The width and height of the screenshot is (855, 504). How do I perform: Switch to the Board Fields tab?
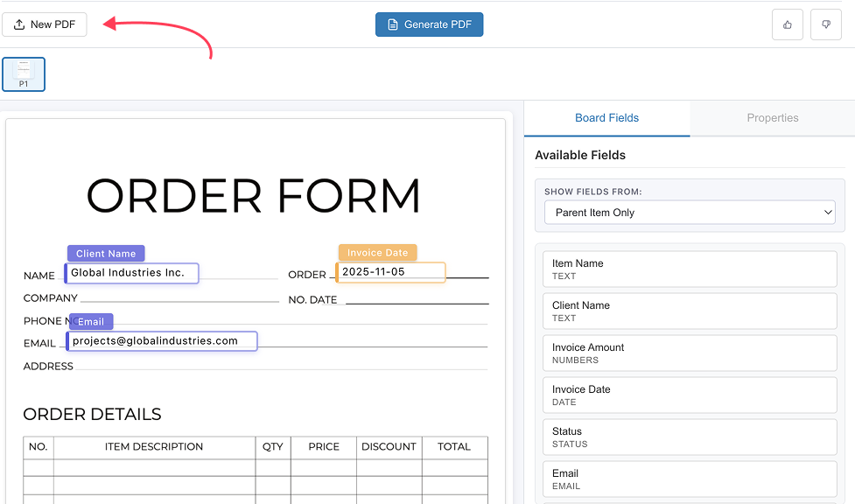(x=606, y=117)
